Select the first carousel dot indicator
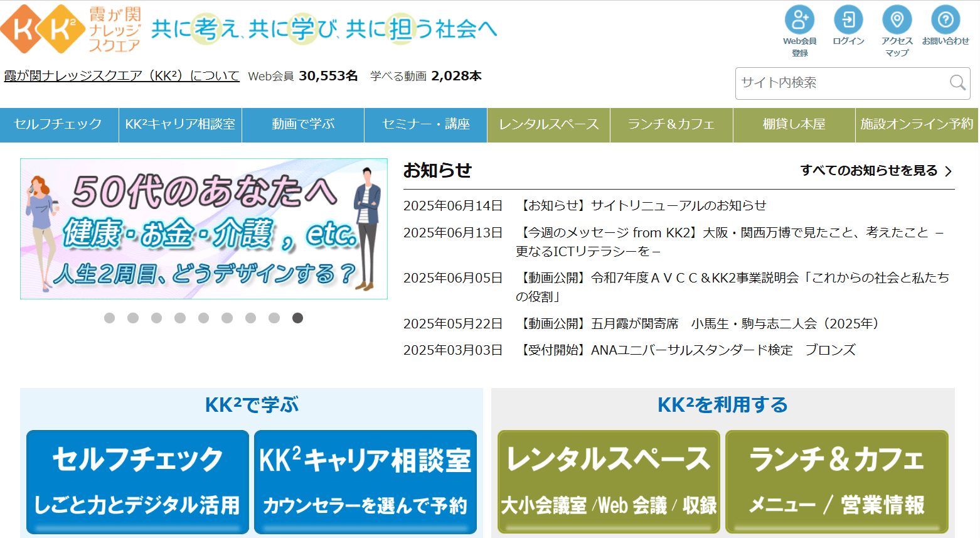Image resolution: width=980 pixels, height=538 pixels. (x=109, y=318)
